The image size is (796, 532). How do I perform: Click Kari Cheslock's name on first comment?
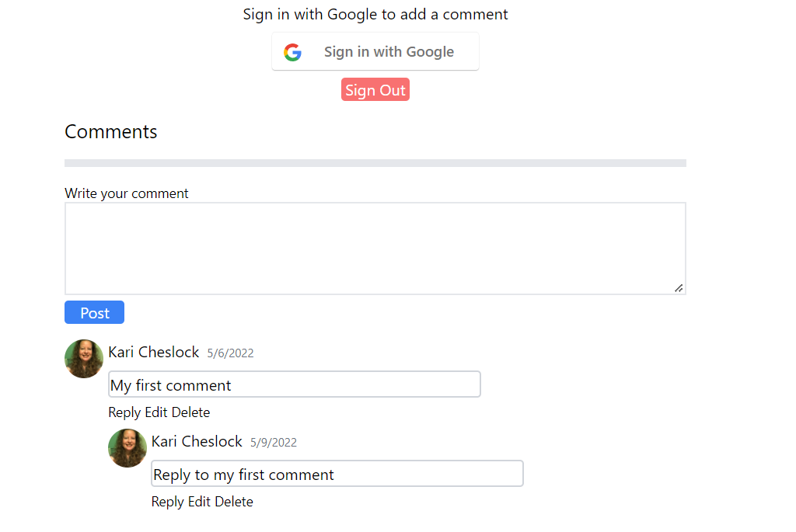click(154, 352)
